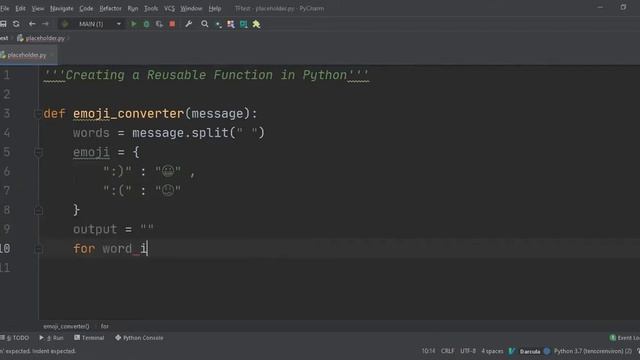Collapse the emoji dictionary fold marker on line 5

[38, 153]
